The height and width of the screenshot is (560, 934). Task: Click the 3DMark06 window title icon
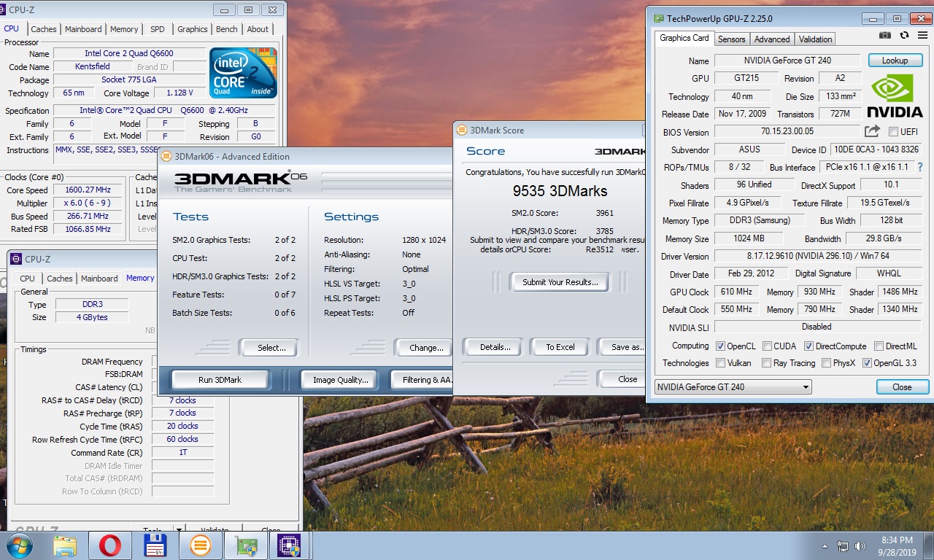pyautogui.click(x=166, y=156)
